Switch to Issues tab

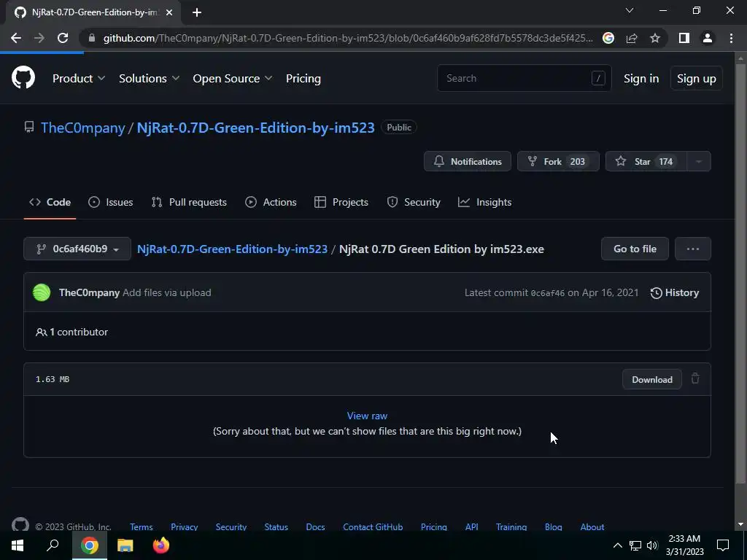111,202
